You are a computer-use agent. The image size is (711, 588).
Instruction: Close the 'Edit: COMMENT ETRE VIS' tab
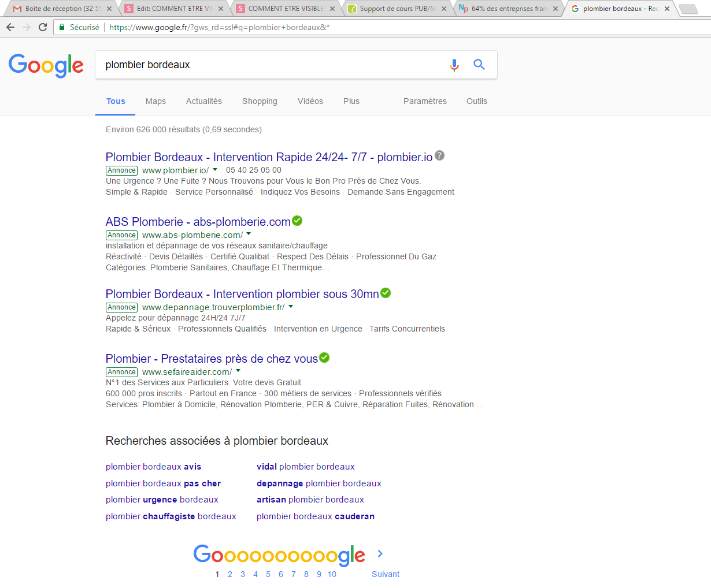[221, 9]
